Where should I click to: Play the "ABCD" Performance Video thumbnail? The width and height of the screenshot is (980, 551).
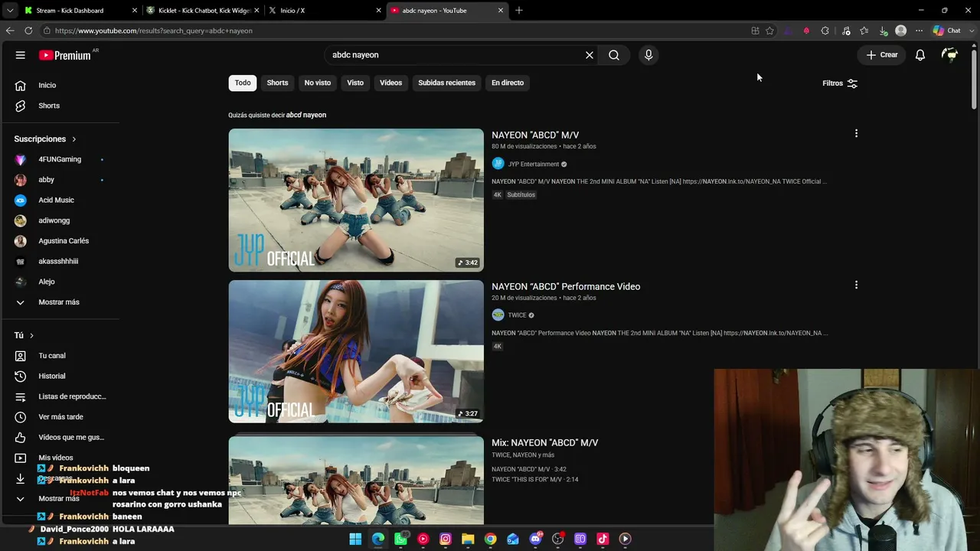coord(356,351)
